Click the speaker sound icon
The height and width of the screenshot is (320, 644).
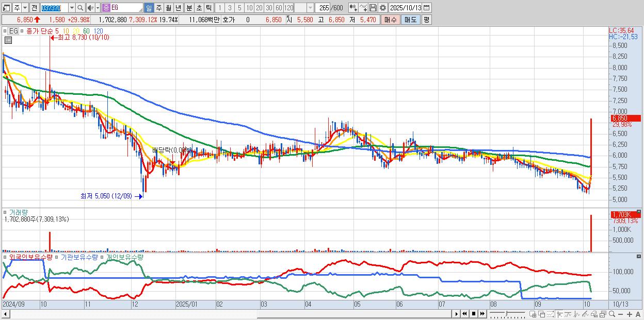pos(90,8)
